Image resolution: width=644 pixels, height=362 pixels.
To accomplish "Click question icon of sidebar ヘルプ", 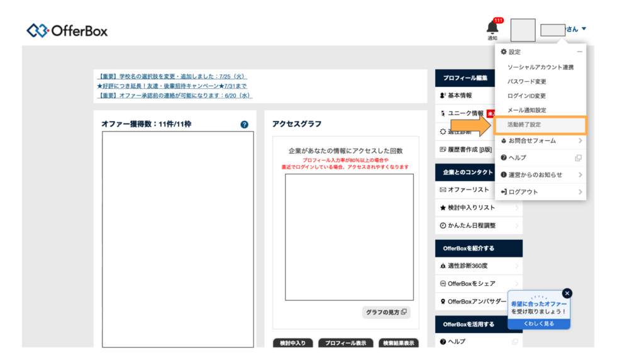I will pos(443,341).
